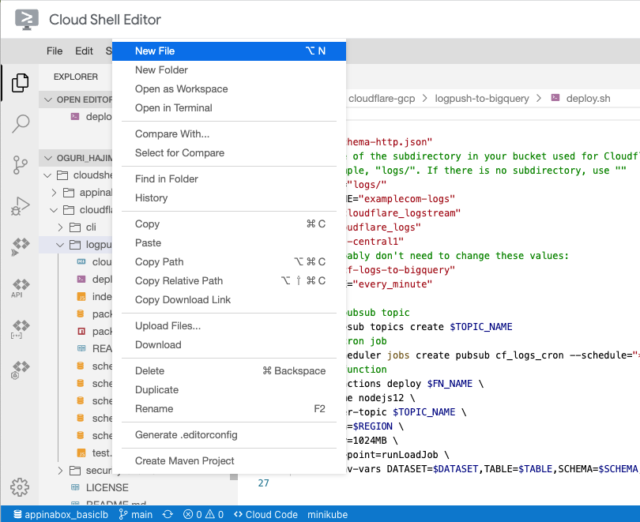
Task: Open the Run and Debug view
Action: [x=20, y=206]
